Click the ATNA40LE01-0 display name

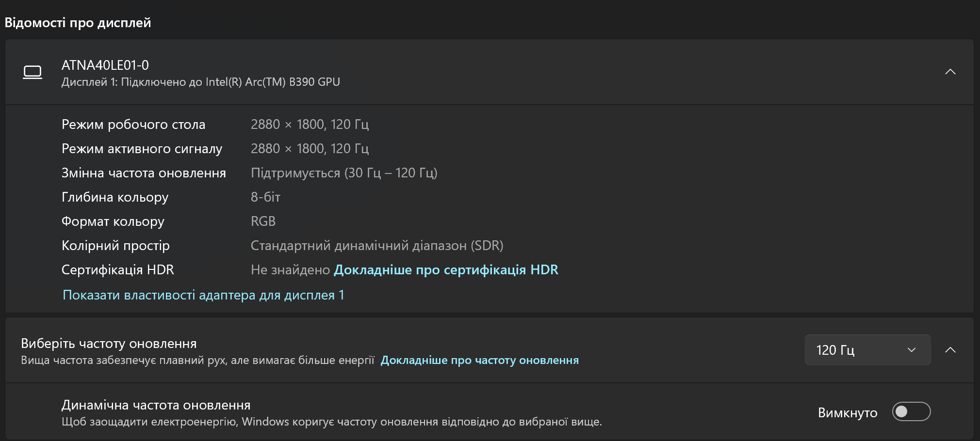pos(105,65)
